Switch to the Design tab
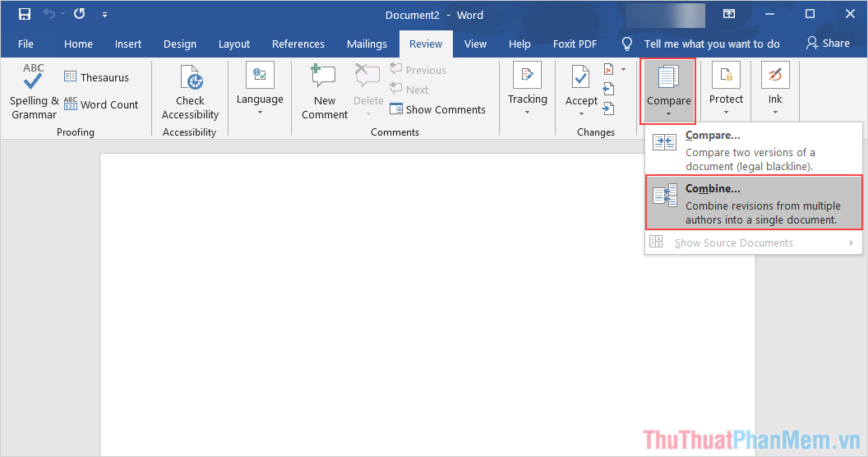Image resolution: width=868 pixels, height=457 pixels. click(179, 44)
